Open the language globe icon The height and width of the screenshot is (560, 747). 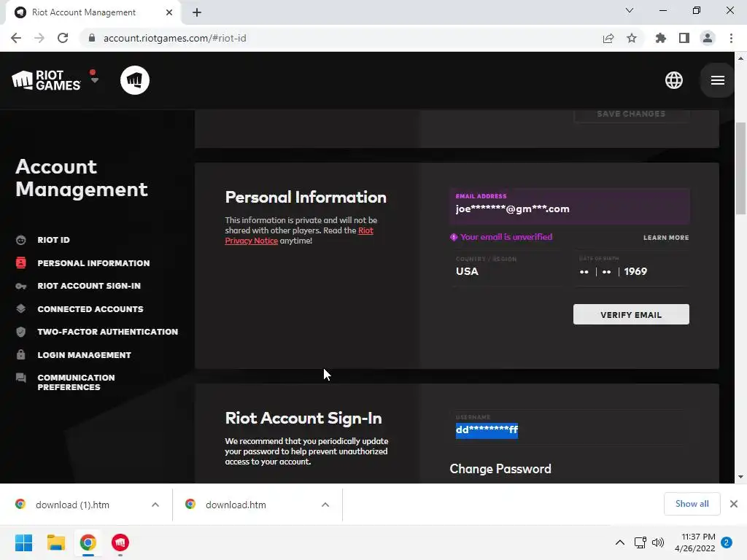[x=673, y=80]
